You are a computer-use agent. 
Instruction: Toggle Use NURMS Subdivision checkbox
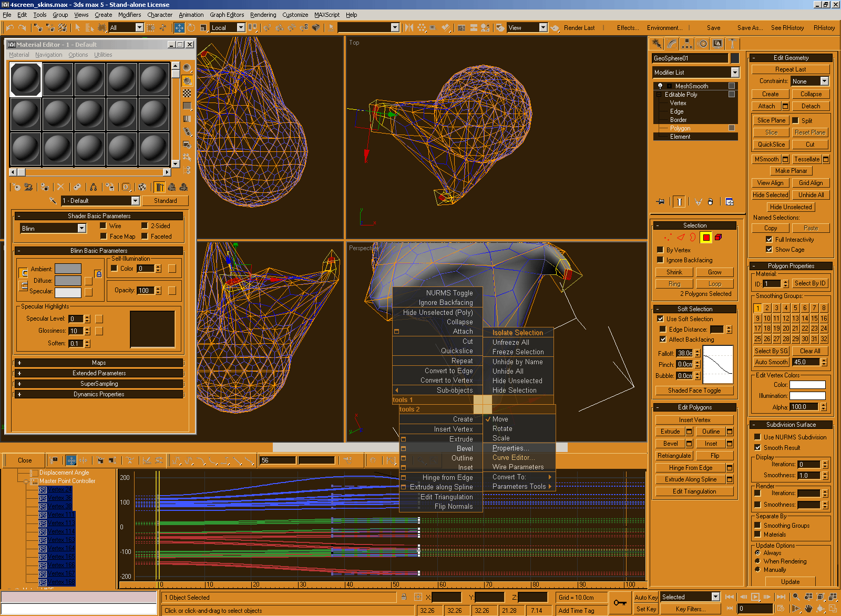(757, 437)
